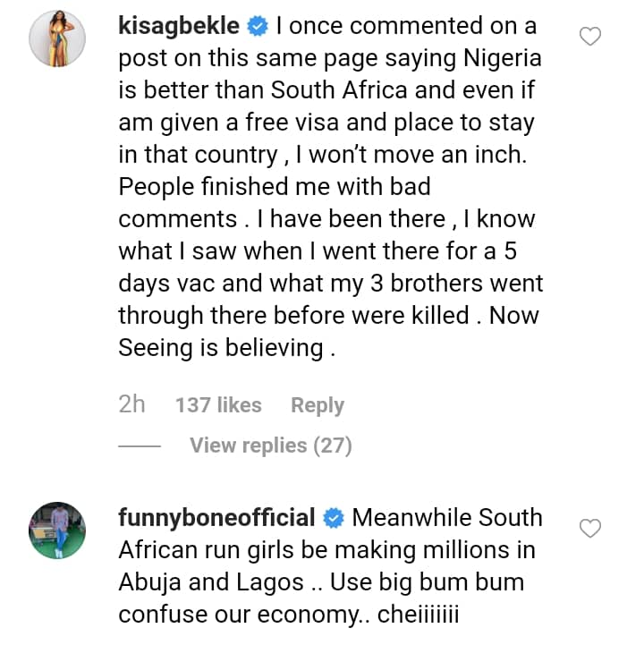Click 'Abuja and Lagos' in funnyboneofficial's comment
The width and height of the screenshot is (644, 645).
[x=211, y=582]
